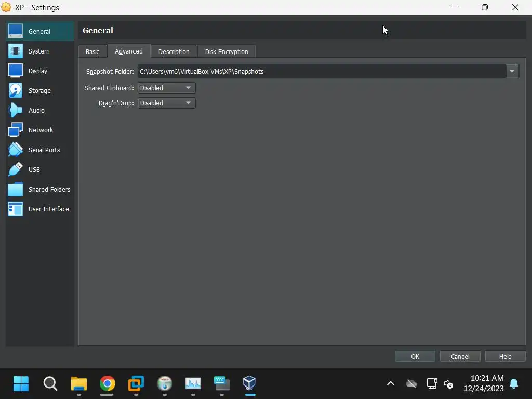Open the performance graph monitor taskbar icon
The image size is (532, 399).
(x=193, y=384)
